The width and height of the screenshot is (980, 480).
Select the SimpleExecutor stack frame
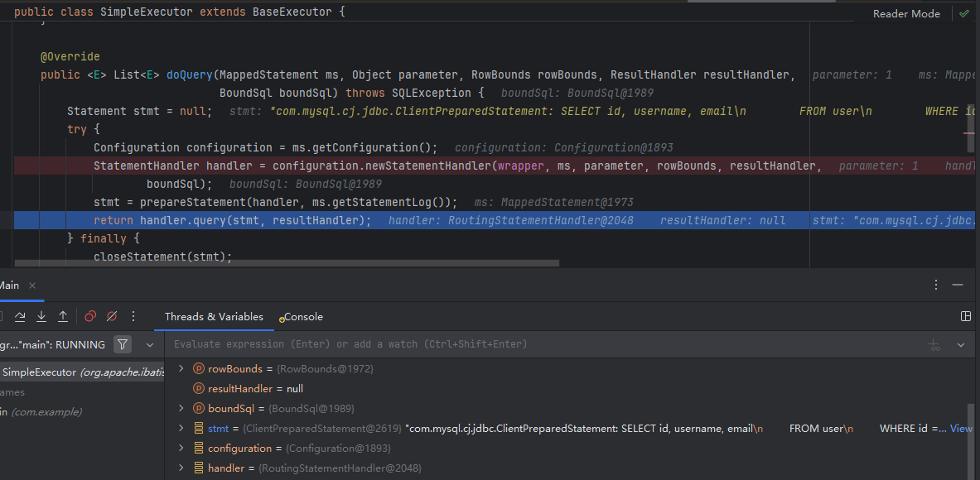tap(82, 372)
